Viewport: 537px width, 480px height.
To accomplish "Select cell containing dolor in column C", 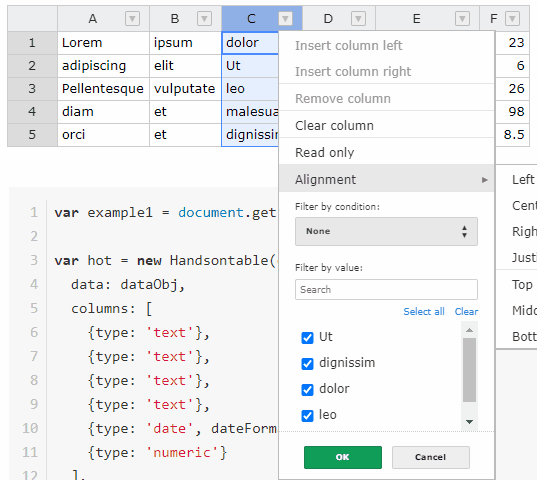I will 250,43.
